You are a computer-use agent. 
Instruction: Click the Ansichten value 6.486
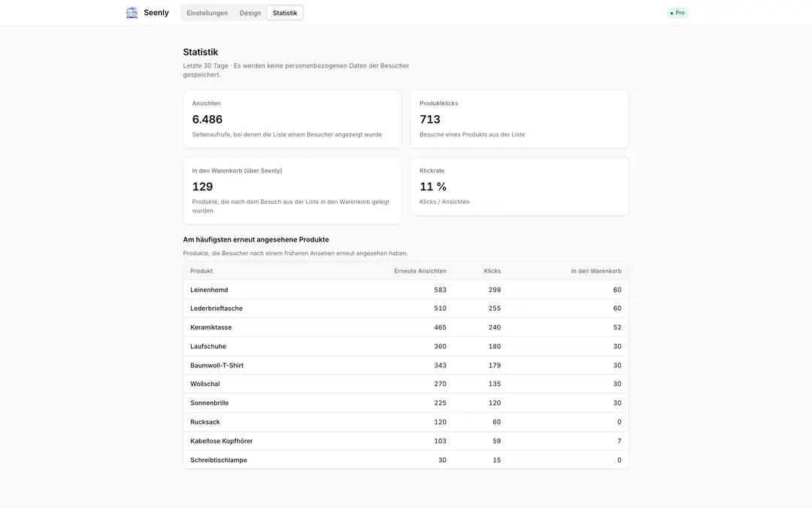pyautogui.click(x=208, y=119)
